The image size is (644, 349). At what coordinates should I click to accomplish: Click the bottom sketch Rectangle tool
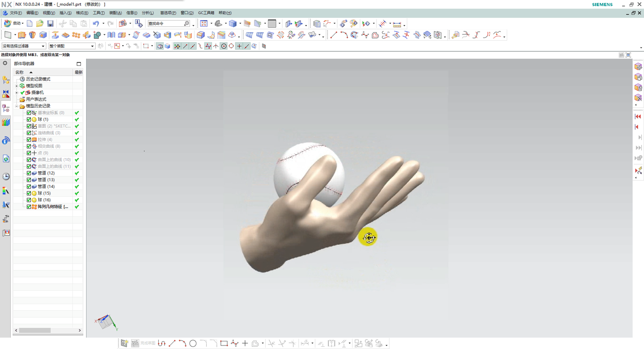[x=224, y=343]
